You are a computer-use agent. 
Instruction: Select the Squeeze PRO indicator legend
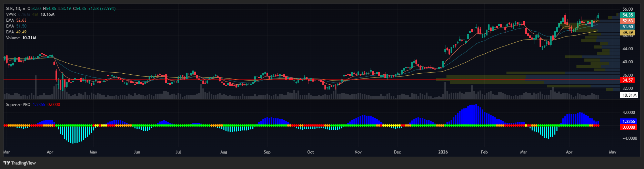(x=18, y=105)
